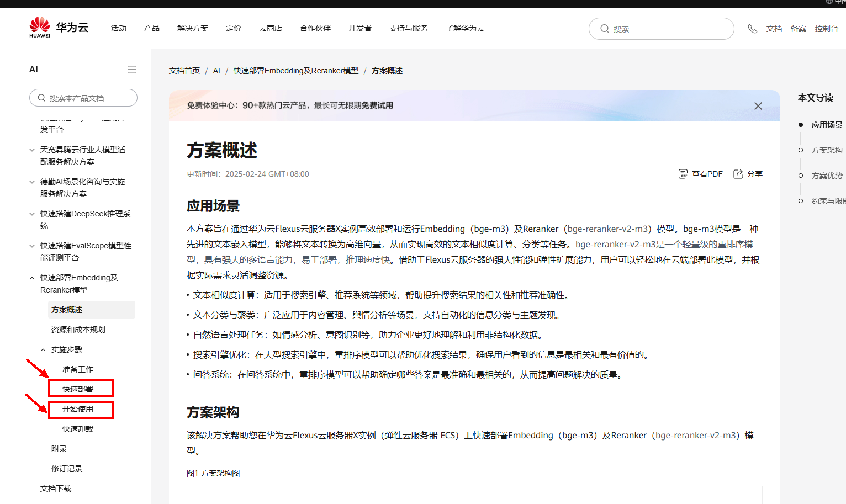Expand the 德勤AI场景化咨询与实施 chevron
This screenshot has width=846, height=504.
coord(32,182)
